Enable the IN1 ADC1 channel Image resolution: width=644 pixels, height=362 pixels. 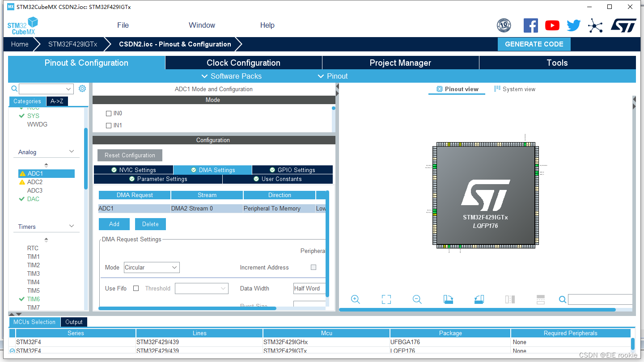pyautogui.click(x=109, y=125)
